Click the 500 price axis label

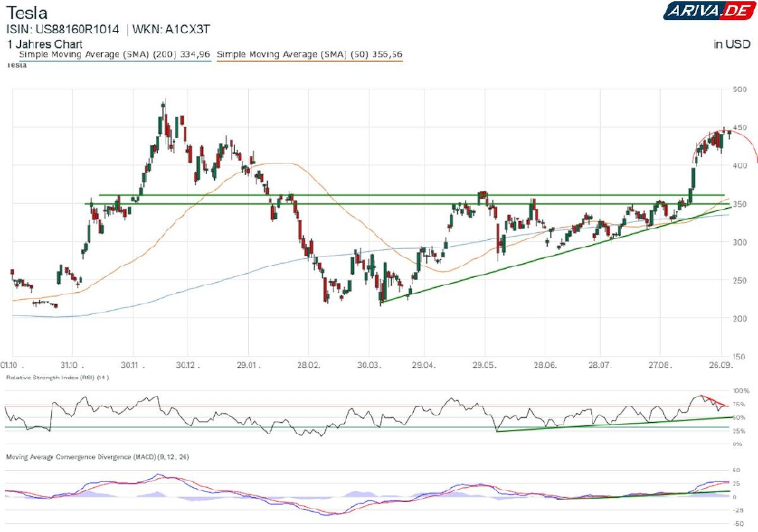coord(738,90)
